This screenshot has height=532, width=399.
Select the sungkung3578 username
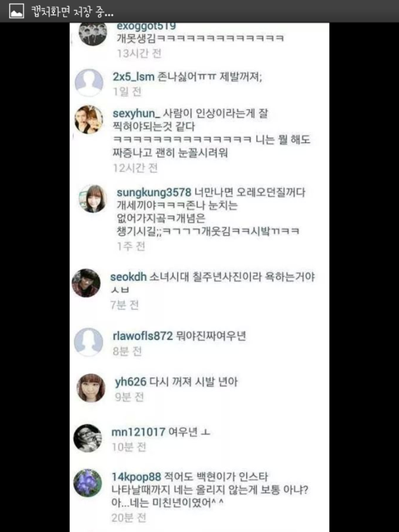coord(154,192)
